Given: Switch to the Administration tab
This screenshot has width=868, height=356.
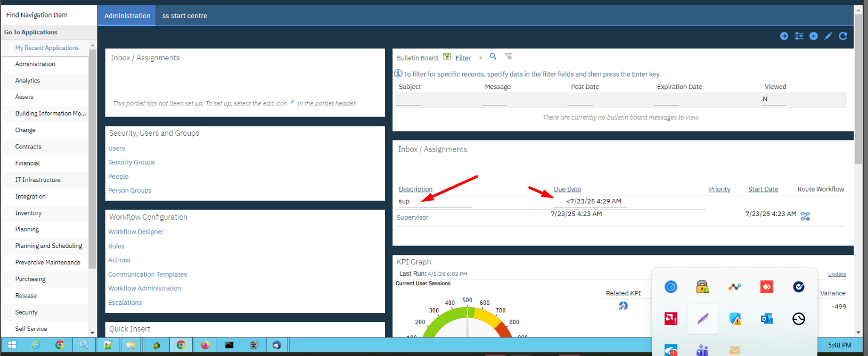Looking at the screenshot, I should 127,15.
